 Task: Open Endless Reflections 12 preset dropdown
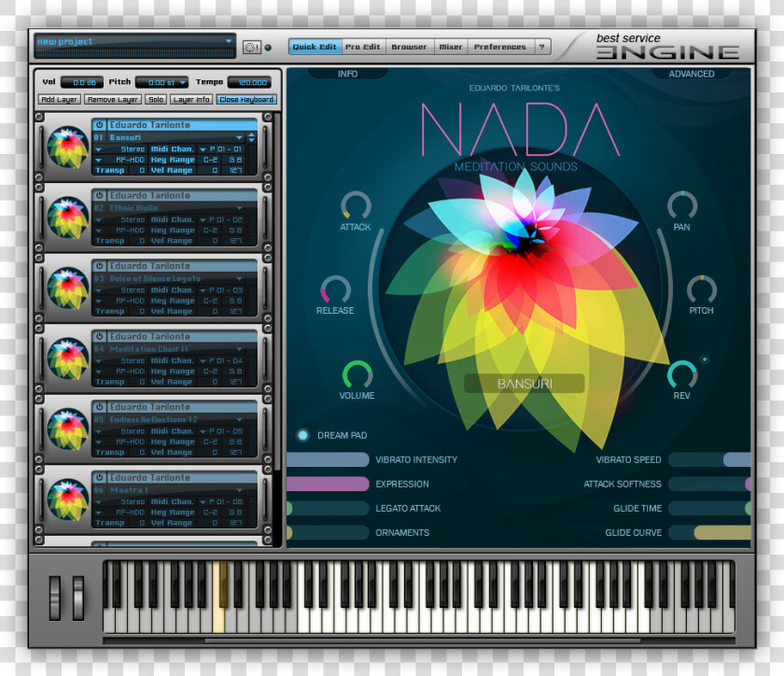point(240,420)
